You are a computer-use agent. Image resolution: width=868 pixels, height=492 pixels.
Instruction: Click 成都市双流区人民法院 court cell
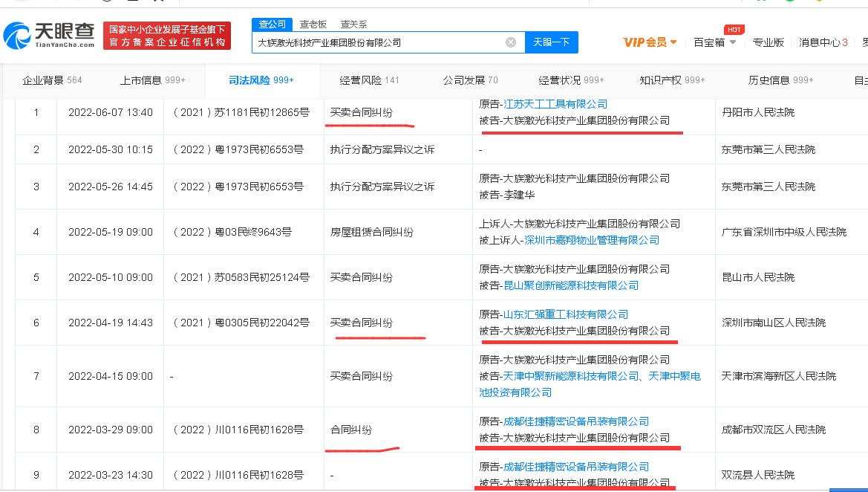[x=774, y=430]
